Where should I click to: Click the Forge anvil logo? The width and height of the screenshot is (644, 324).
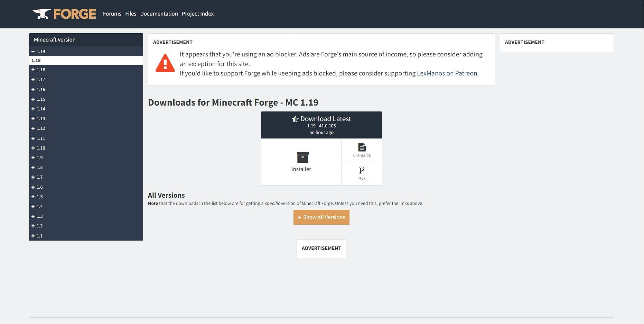64,14
